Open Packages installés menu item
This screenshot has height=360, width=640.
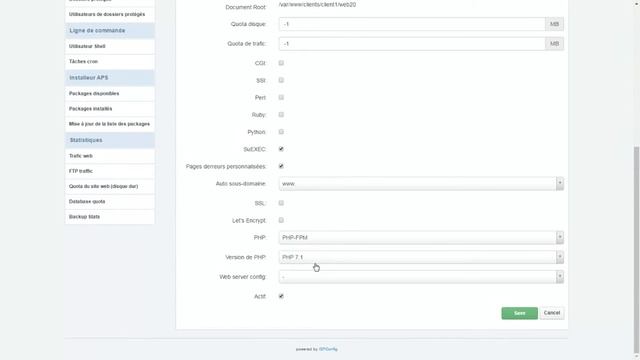110,109
